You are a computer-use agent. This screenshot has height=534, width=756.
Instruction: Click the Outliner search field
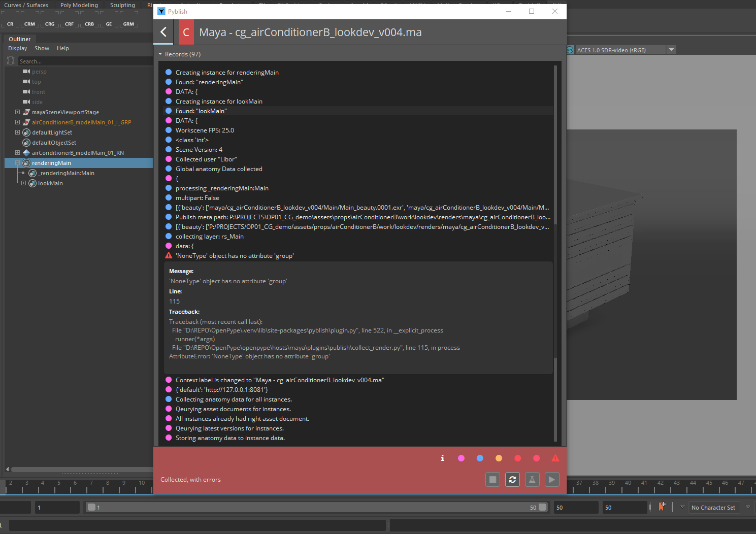coord(85,61)
